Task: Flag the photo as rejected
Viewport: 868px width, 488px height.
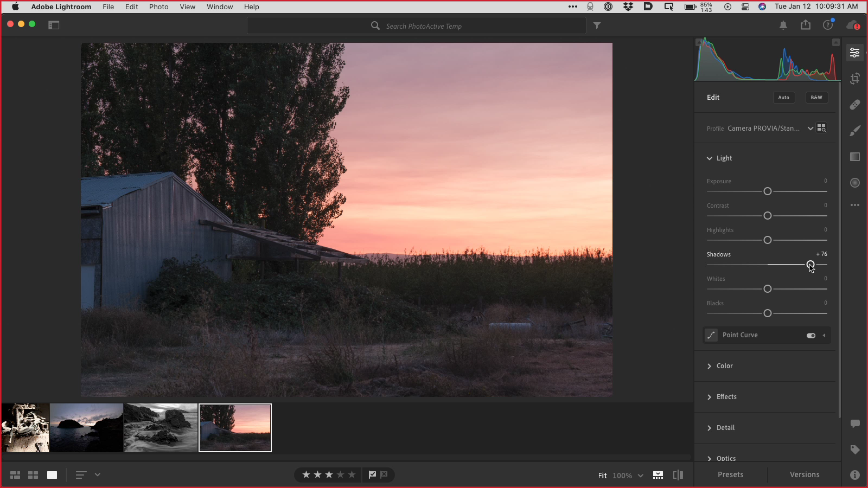Action: pyautogui.click(x=384, y=474)
